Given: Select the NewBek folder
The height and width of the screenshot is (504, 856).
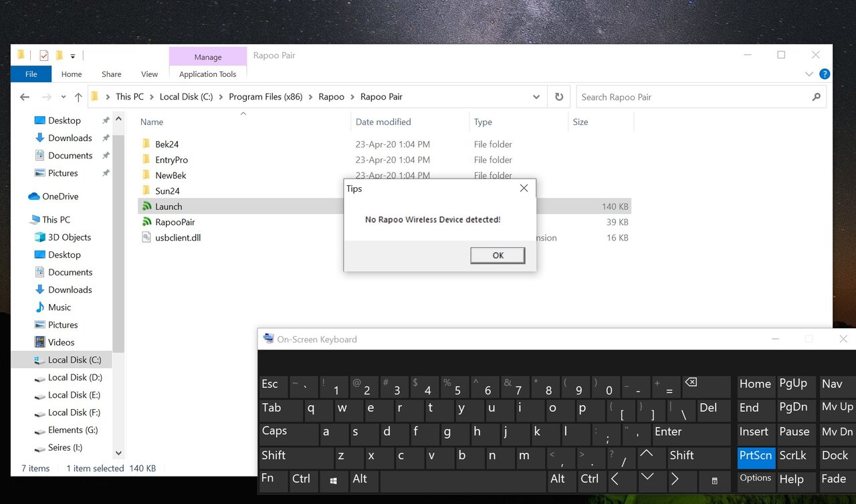Looking at the screenshot, I should (171, 175).
